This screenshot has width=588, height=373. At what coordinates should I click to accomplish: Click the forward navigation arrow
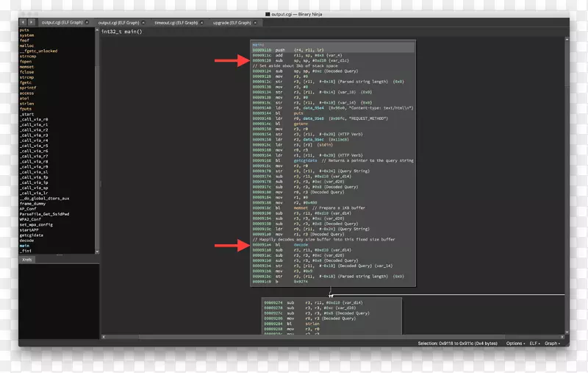32,23
